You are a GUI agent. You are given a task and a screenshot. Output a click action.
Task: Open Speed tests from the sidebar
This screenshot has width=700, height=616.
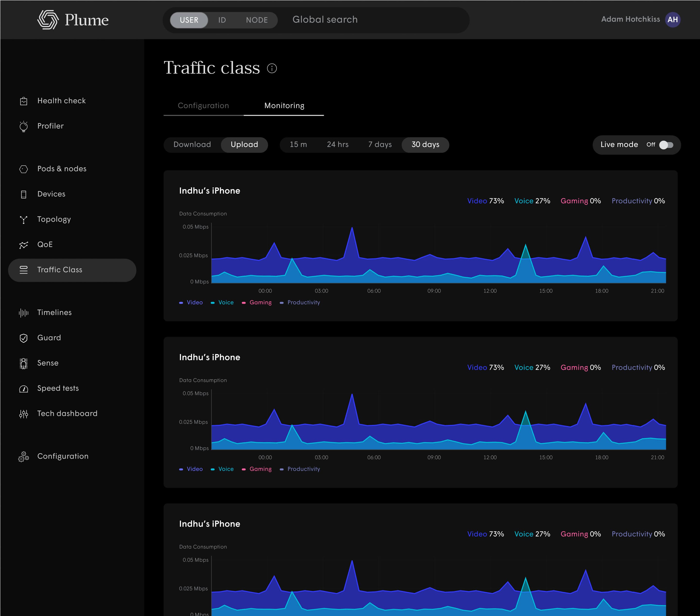pyautogui.click(x=58, y=389)
